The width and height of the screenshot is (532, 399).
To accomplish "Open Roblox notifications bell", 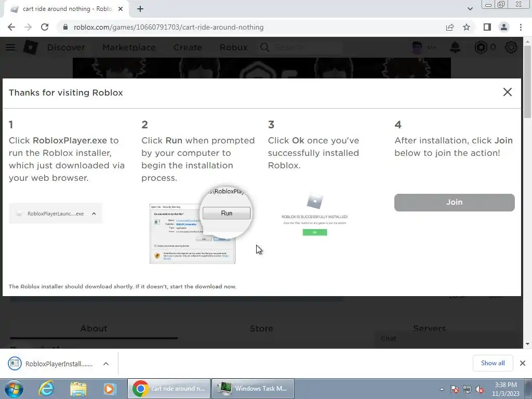I will coord(455,47).
